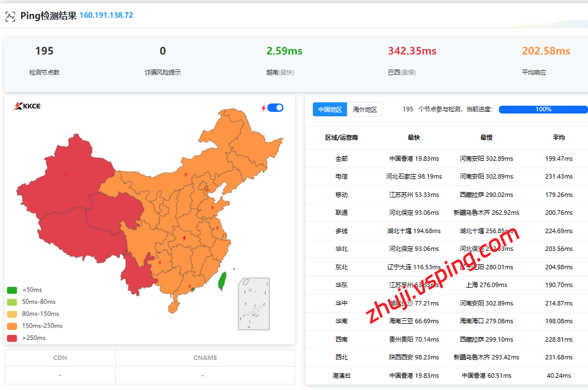Select Hainan island on the map

[x=174, y=307]
